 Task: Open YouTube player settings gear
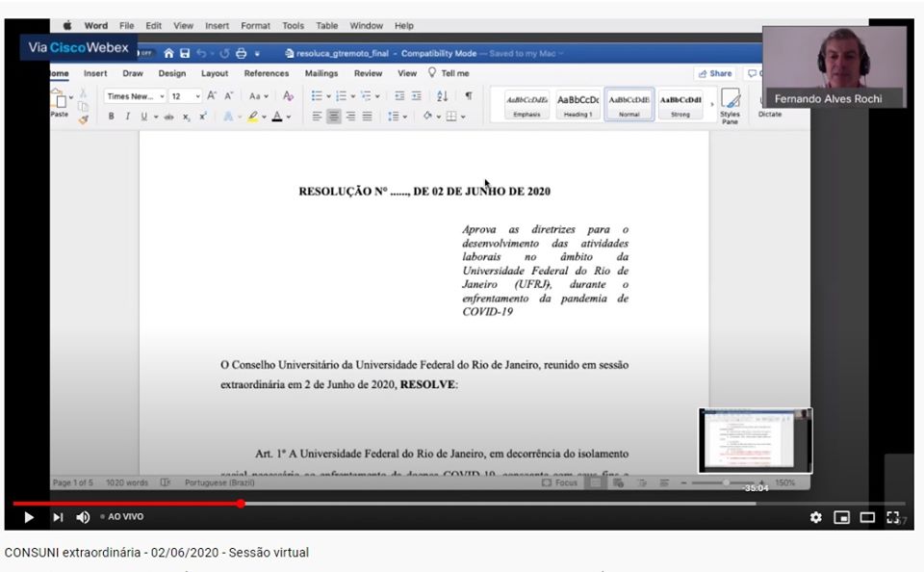click(816, 517)
